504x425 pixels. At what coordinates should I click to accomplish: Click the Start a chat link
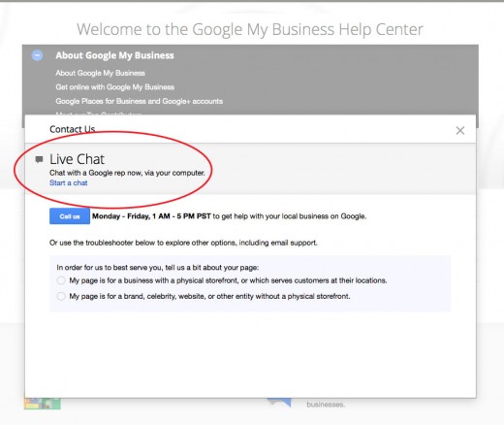pos(69,182)
